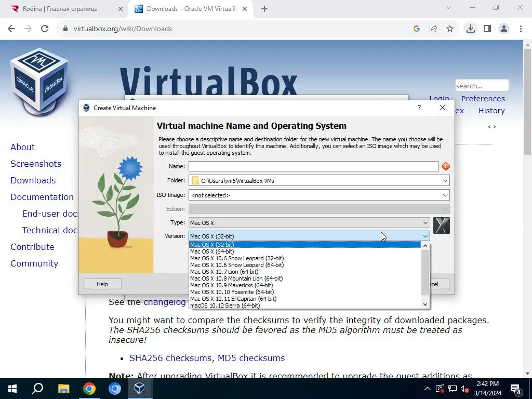532x399 pixels.
Task: Open SHA256 checksums link
Action: [x=170, y=358]
